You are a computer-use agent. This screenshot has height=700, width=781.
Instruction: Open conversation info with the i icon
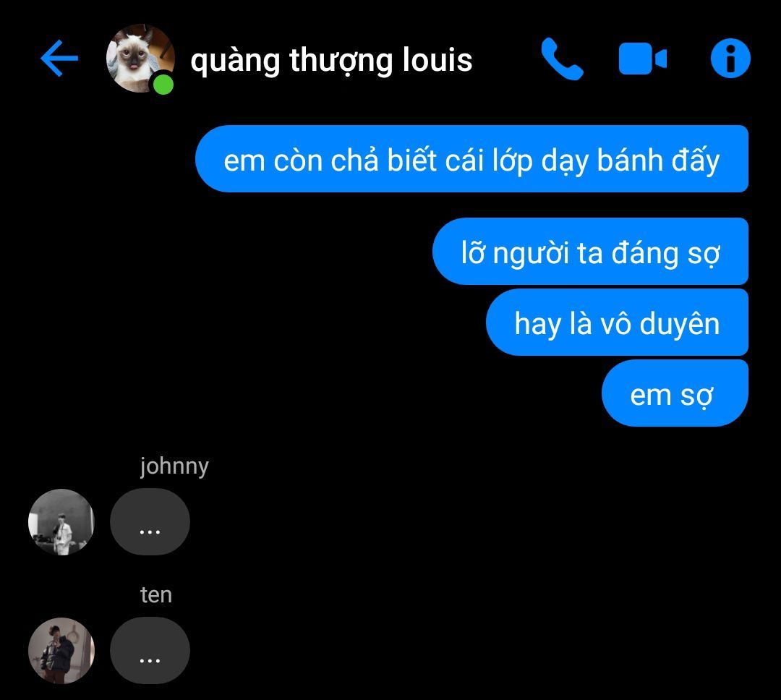[x=730, y=59]
